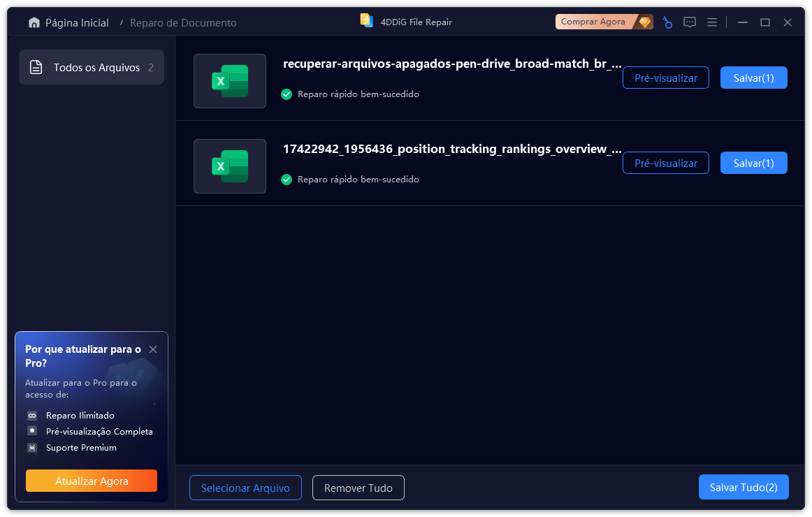Click the file count 2 in the sidebar
The image size is (812, 517).
click(151, 67)
